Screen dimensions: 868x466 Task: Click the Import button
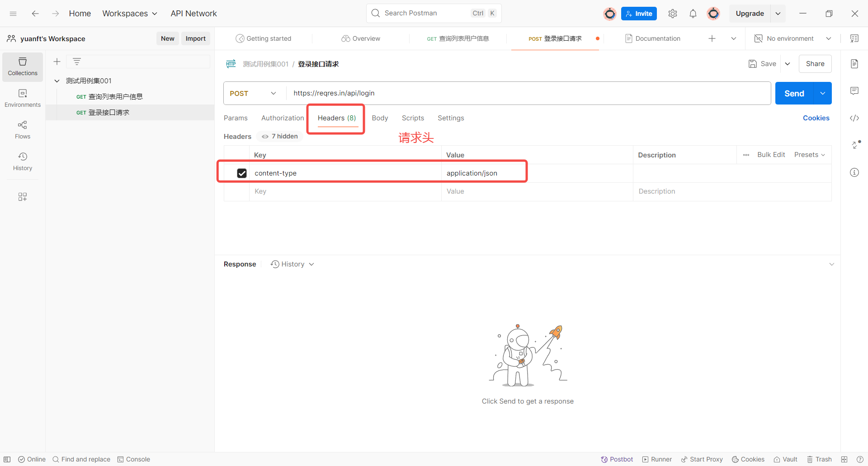pos(195,38)
